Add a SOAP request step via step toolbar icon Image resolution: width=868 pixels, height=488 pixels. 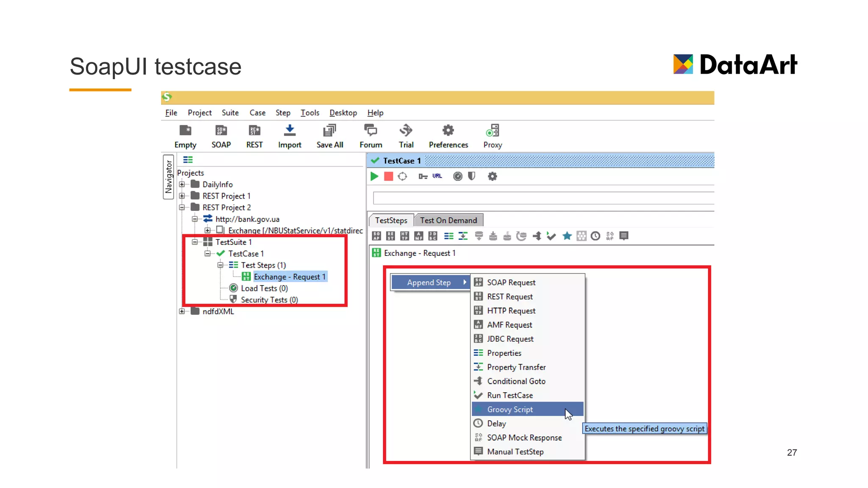(x=376, y=236)
